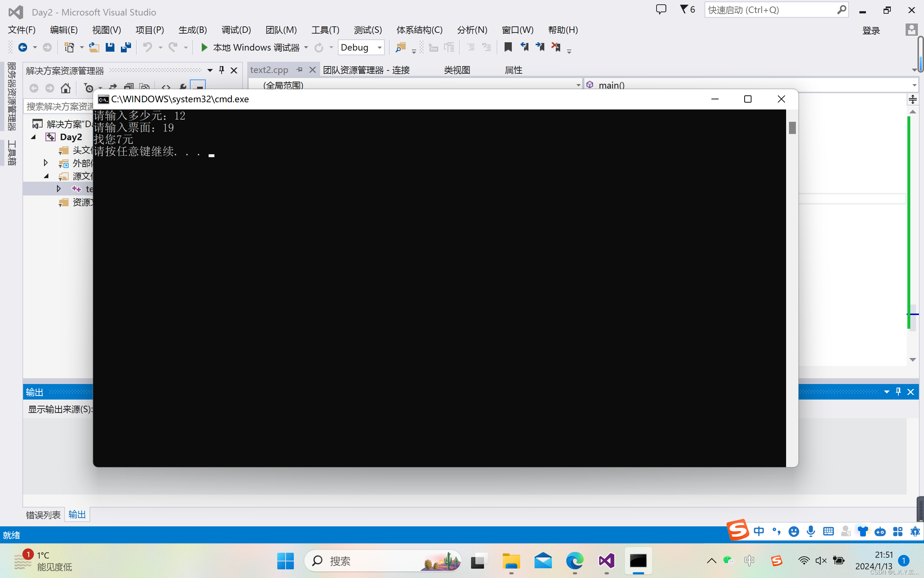Viewport: 924px width, 578px height.
Task: Click the Undo arrow icon
Action: pyautogui.click(x=147, y=47)
